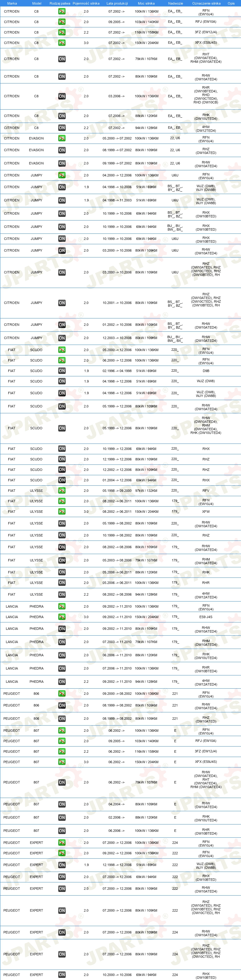Click ON icon in Fiat Ulysse RHK 88kW row
This screenshot has width=241, height=980.
click(62, 572)
